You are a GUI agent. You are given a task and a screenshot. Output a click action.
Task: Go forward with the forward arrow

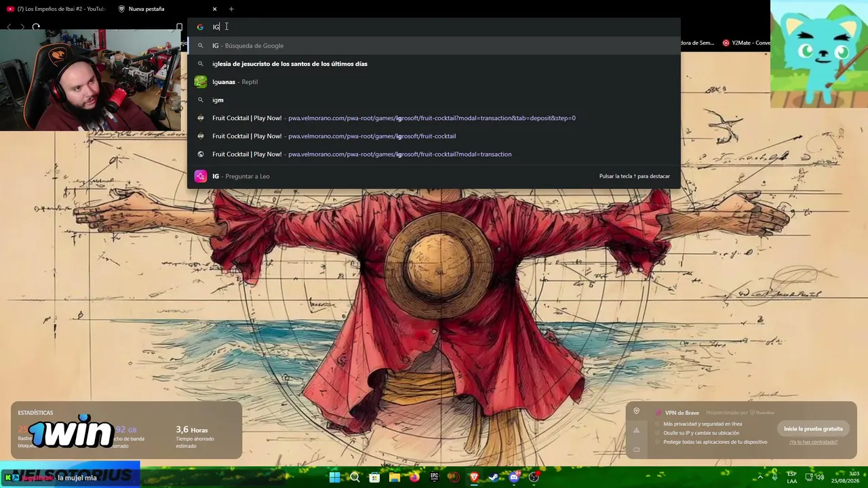22,27
